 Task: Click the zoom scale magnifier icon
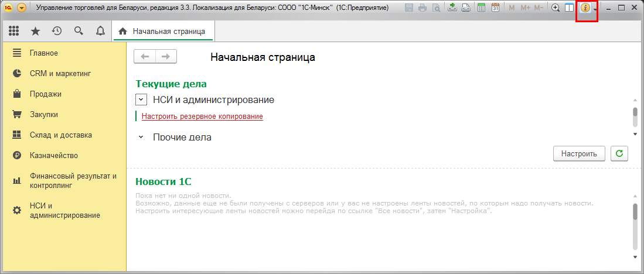pyautogui.click(x=556, y=8)
